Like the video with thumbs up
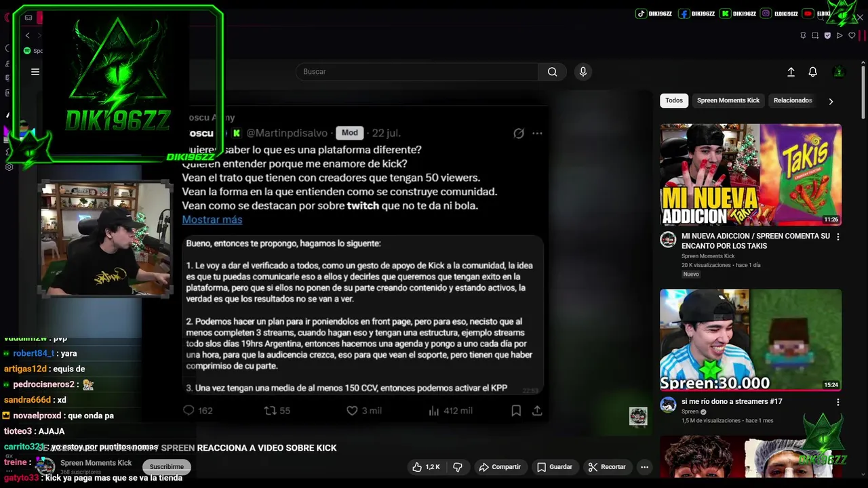The height and width of the screenshot is (488, 868). point(426,467)
